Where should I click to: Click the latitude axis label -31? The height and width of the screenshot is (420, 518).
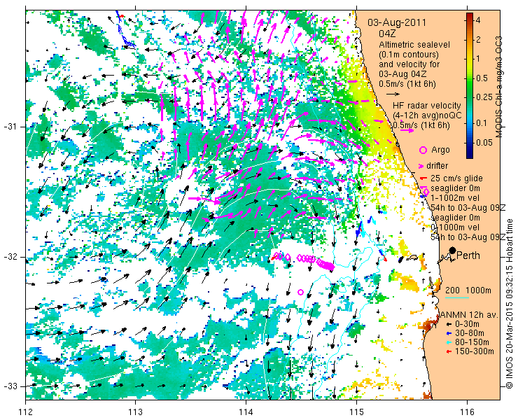10,127
